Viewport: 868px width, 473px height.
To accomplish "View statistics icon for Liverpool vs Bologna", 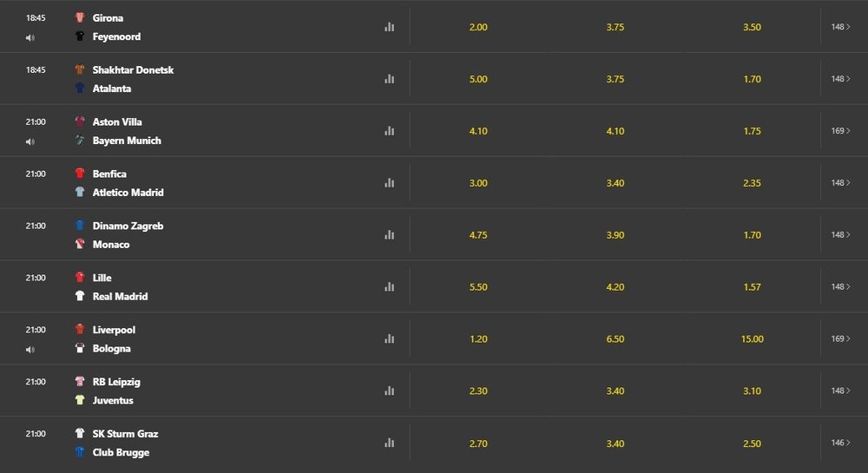I will coord(389,338).
